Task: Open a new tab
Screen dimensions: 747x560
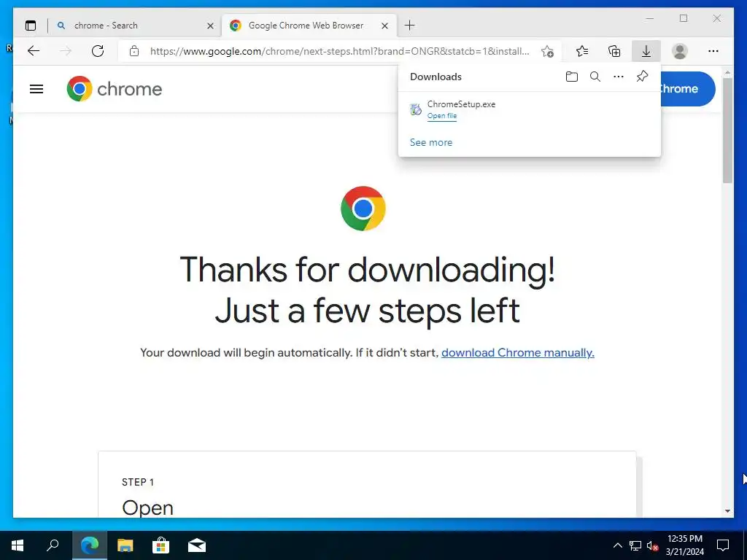Action: 410,26
